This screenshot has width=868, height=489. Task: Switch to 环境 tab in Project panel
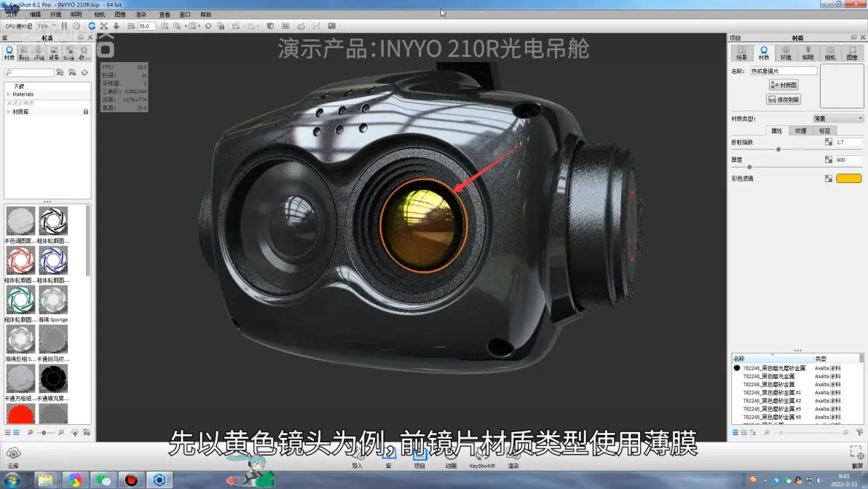point(786,53)
